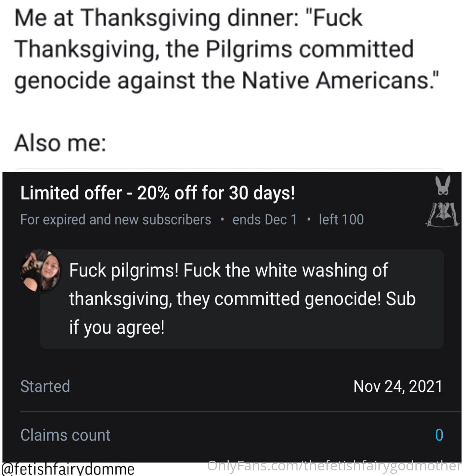The height and width of the screenshot is (476, 464).
Task: Click the 'left 100' remaining offers label
Action: 341,219
